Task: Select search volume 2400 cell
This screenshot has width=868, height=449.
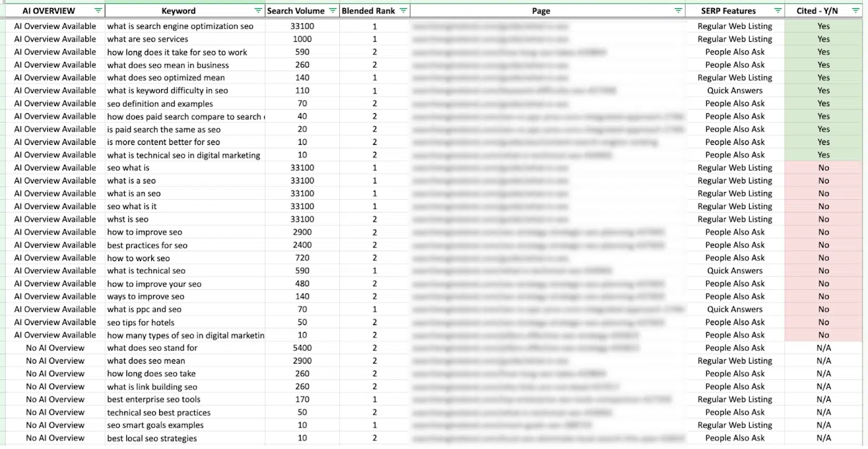Action: coord(302,245)
